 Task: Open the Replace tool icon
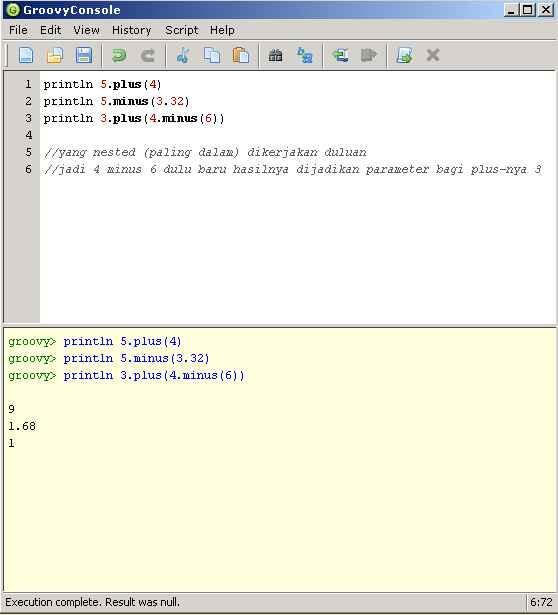305,55
